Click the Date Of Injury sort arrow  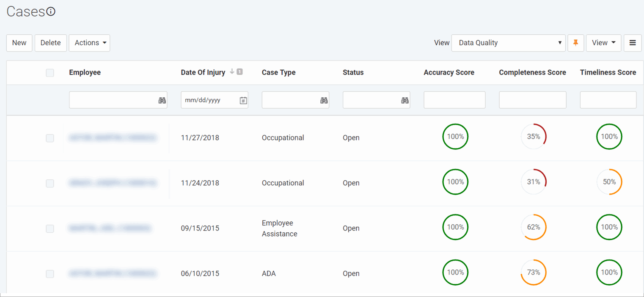pyautogui.click(x=232, y=72)
